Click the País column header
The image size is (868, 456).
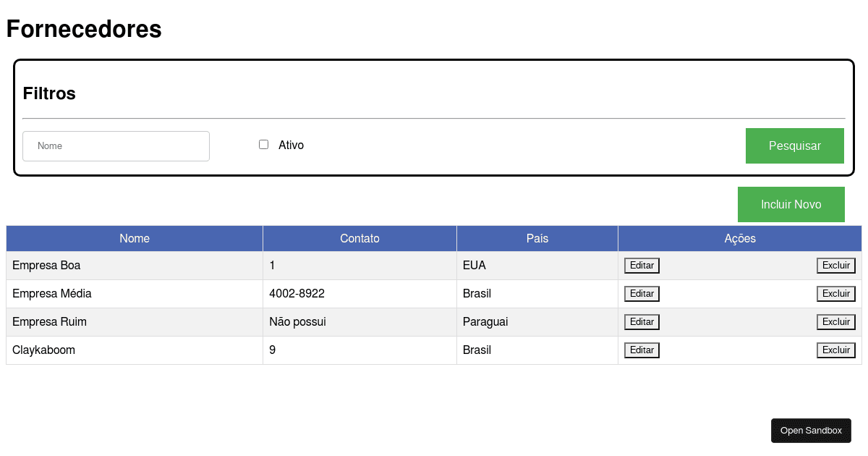coord(537,238)
